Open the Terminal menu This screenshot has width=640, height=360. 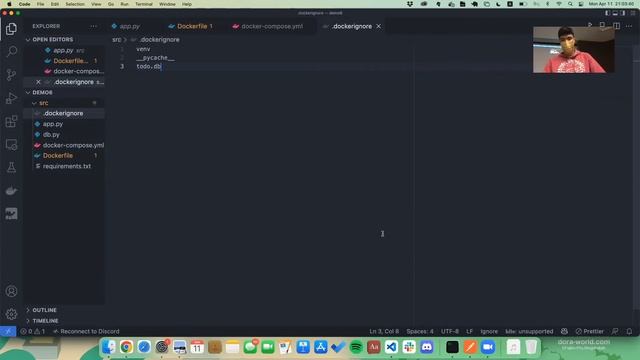[x=144, y=4]
